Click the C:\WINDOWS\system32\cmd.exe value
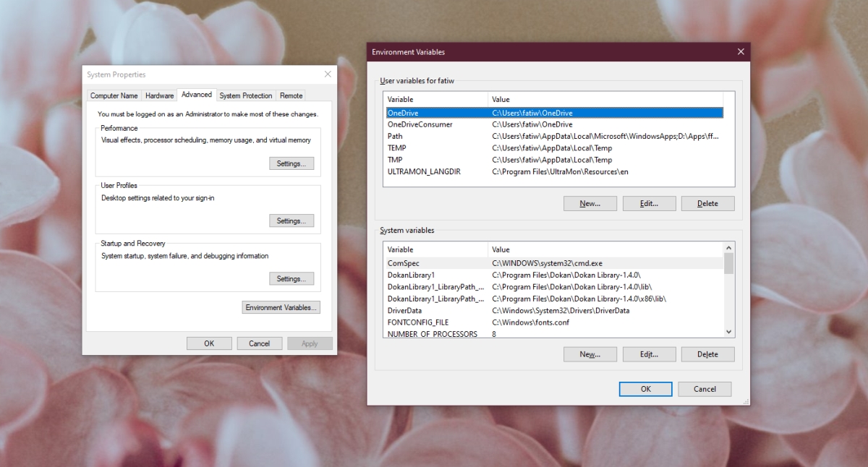Image resolution: width=868 pixels, height=467 pixels. click(x=547, y=263)
